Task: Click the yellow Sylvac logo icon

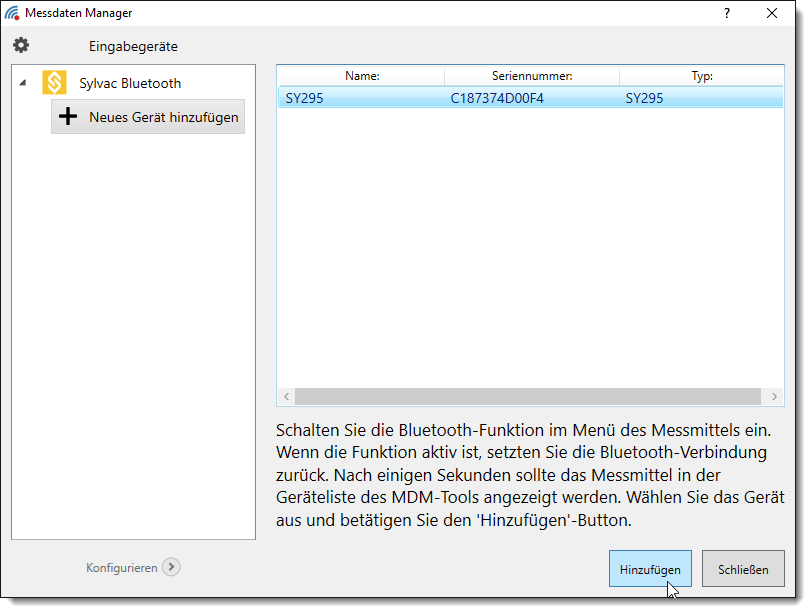Action: pos(55,83)
